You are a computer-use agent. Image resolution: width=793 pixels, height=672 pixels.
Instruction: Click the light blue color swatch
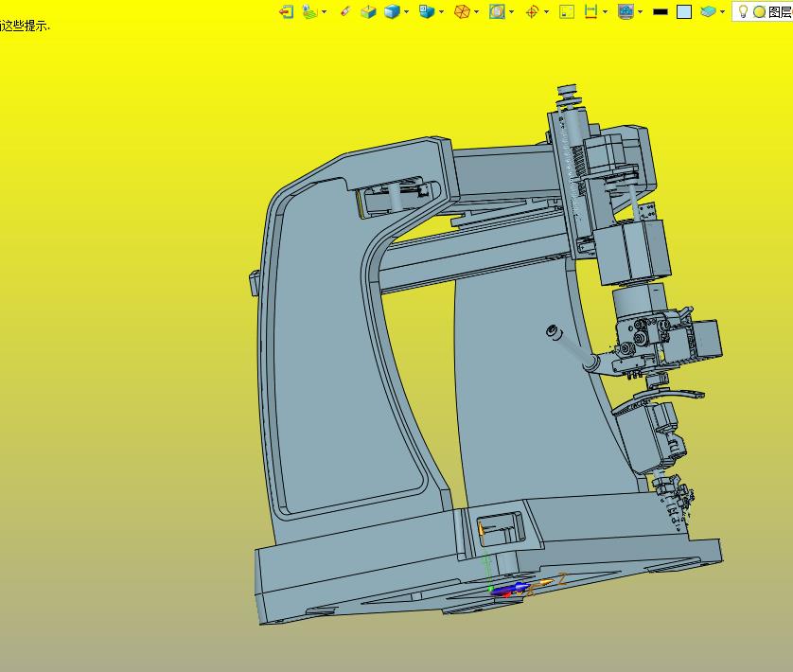[684, 11]
